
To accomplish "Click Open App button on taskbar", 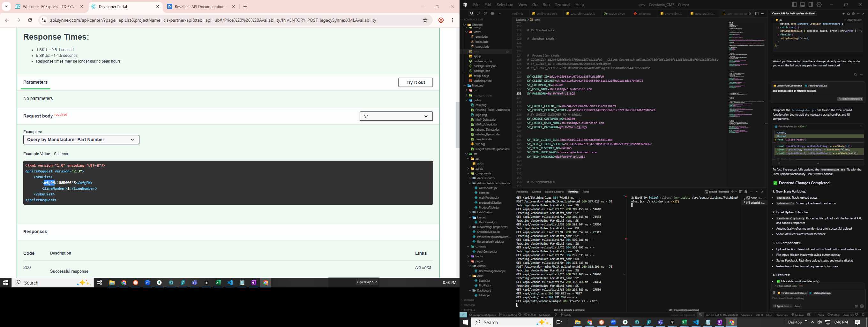I will coord(367,282).
